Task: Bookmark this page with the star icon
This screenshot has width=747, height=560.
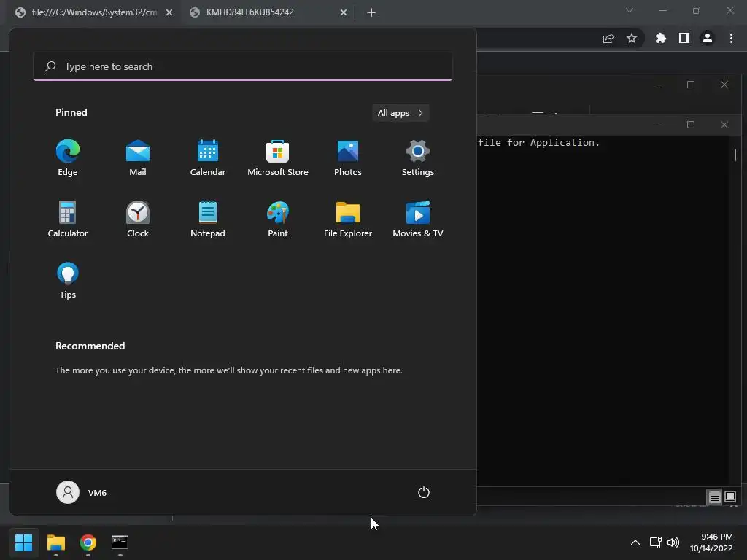Action: (x=632, y=38)
